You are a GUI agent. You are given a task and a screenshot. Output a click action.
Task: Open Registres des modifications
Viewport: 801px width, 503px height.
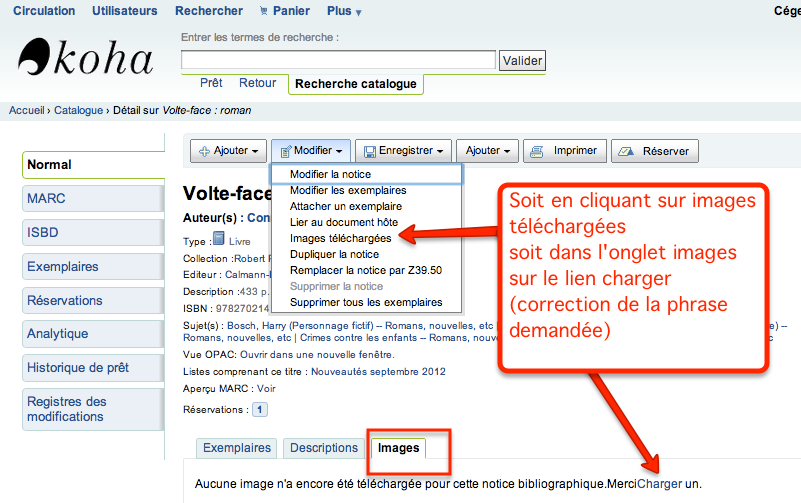[93, 409]
